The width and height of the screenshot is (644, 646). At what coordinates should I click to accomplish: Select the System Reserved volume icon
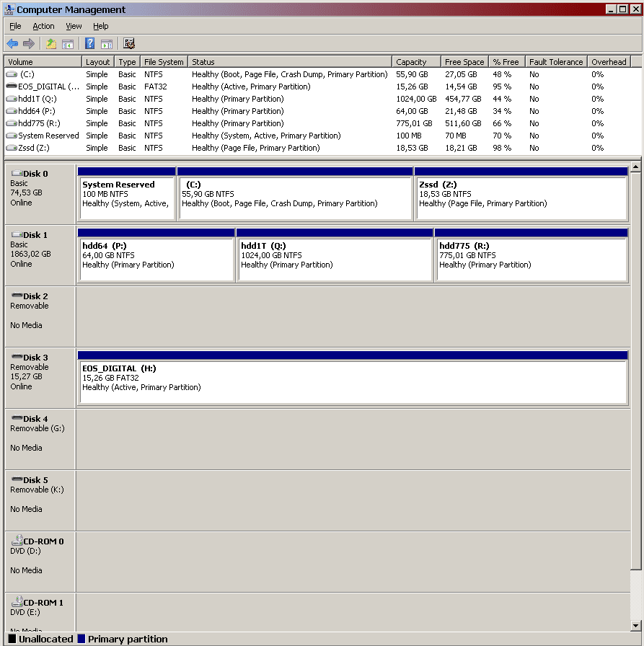(12, 136)
